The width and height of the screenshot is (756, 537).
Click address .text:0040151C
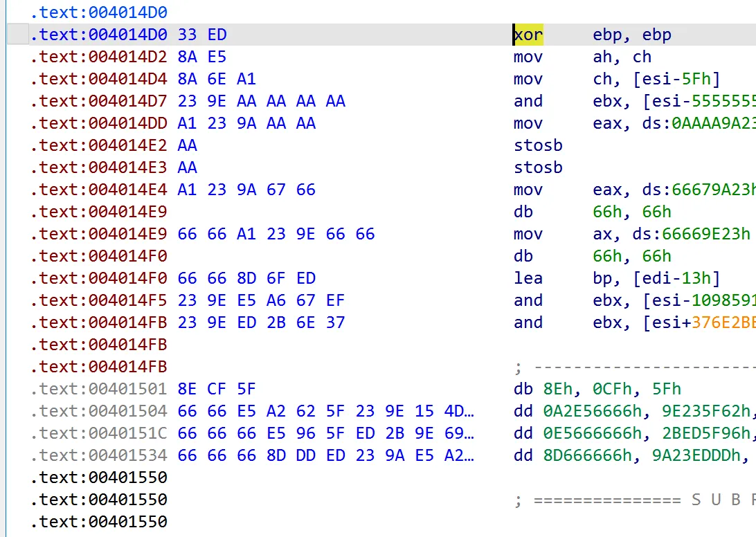pyautogui.click(x=99, y=433)
